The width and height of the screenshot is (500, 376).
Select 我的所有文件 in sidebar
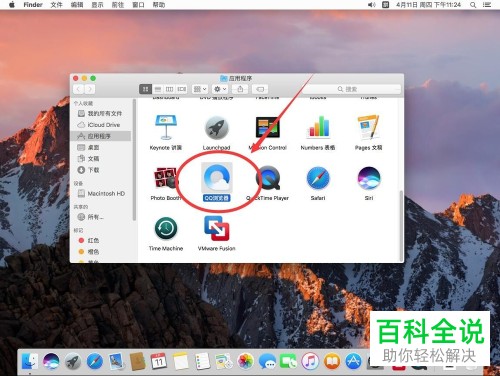[101, 114]
